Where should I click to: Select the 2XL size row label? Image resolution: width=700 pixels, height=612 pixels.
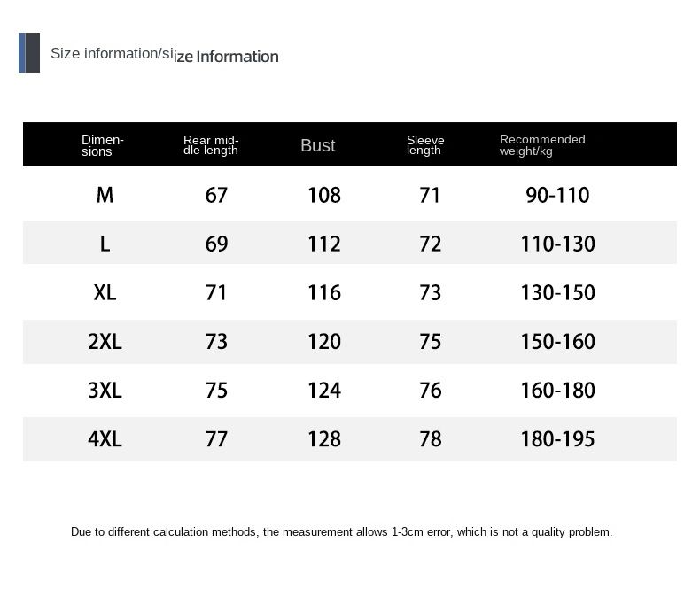pyautogui.click(x=105, y=341)
